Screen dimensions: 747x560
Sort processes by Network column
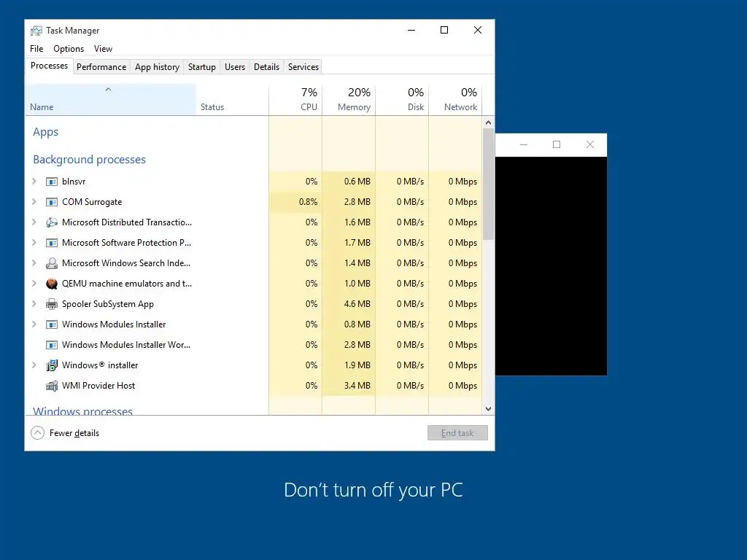pyautogui.click(x=456, y=99)
